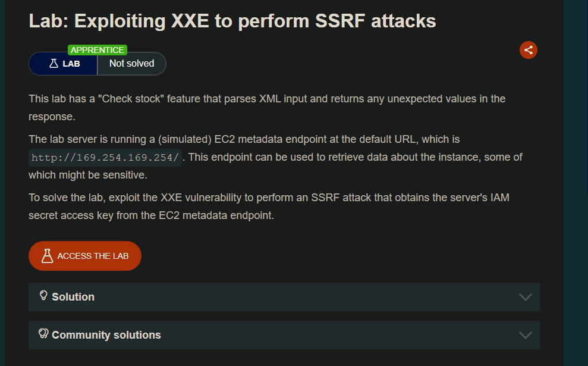Expand Community solutions using its chevron arrow
The height and width of the screenshot is (366, 588).
tap(525, 335)
